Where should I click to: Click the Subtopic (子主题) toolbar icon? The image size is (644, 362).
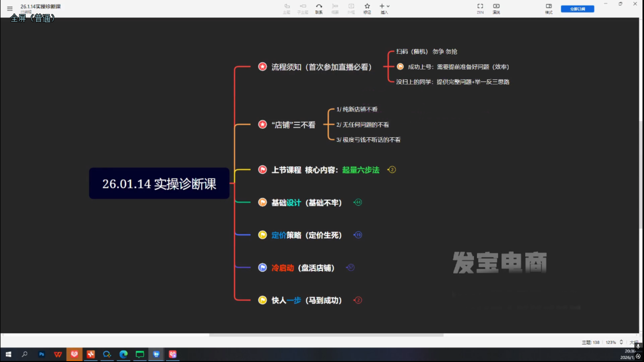click(x=303, y=8)
